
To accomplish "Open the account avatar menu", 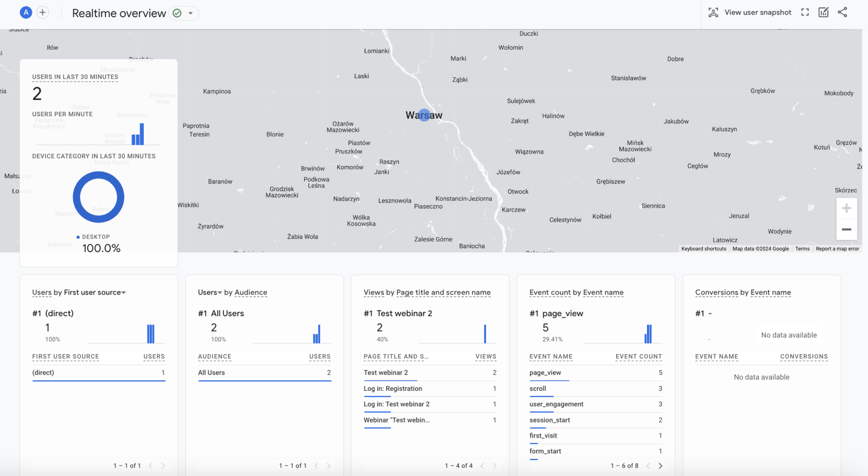I will click(26, 12).
